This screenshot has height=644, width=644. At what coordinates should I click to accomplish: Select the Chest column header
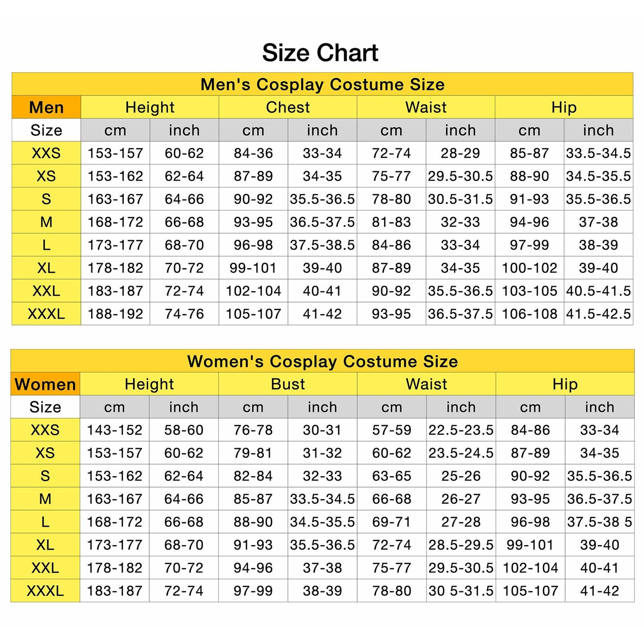(x=287, y=107)
